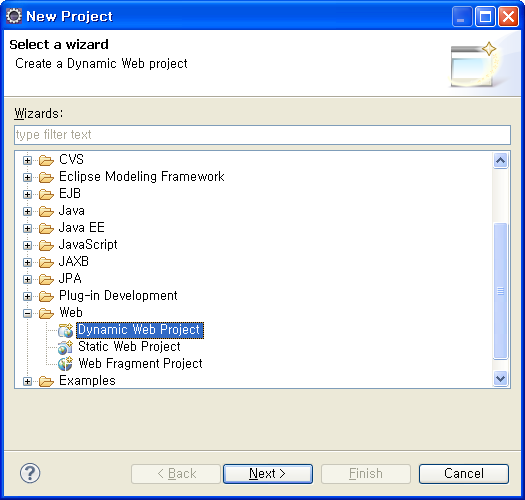Click the Plug-in Development folder icon
The width and height of the screenshot is (525, 500).
[46, 296]
